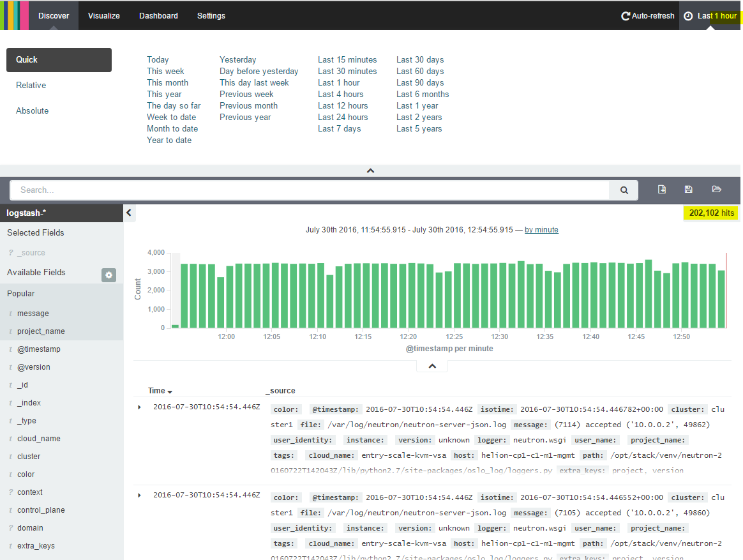This screenshot has height=560, width=743.
Task: Select Last 30 minutes range
Action: [347, 71]
